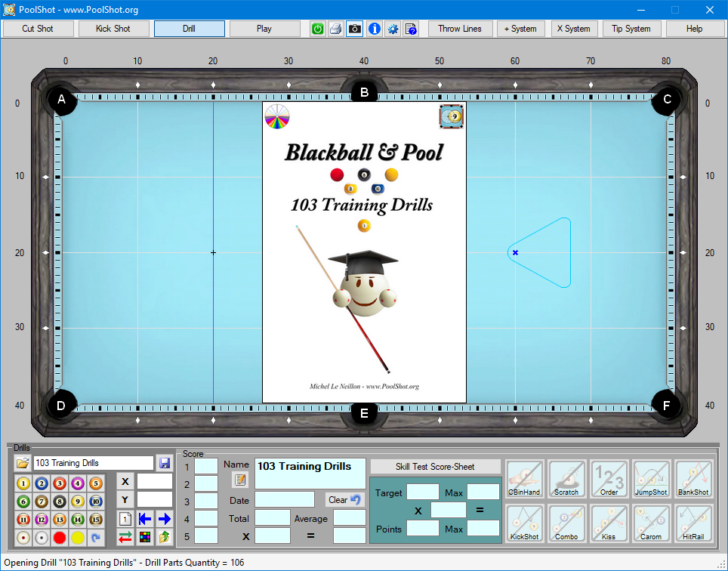Image resolution: width=728 pixels, height=571 pixels.
Task: Click the green power icon in toolbar
Action: point(318,29)
